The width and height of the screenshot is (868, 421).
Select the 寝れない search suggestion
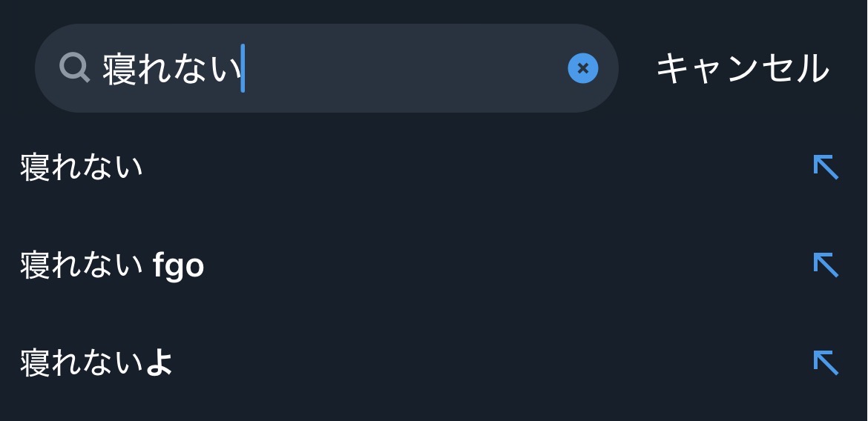click(x=82, y=167)
